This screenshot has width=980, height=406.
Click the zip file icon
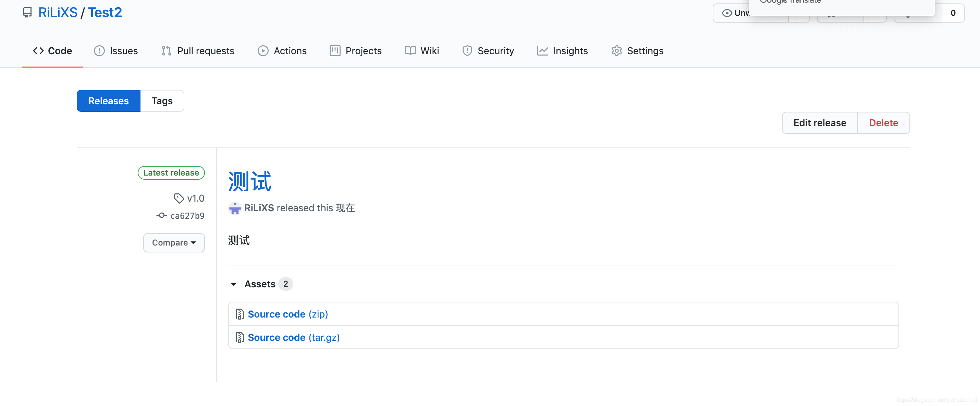click(x=239, y=314)
